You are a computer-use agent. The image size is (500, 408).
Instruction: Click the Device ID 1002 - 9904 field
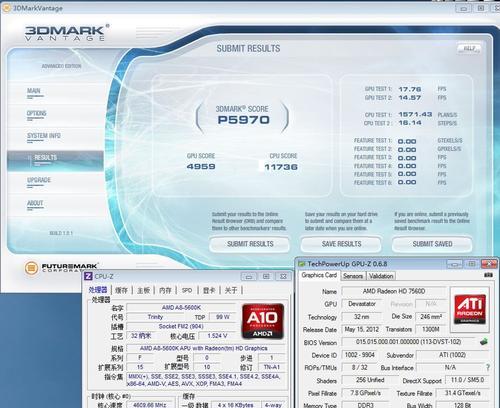tap(359, 355)
